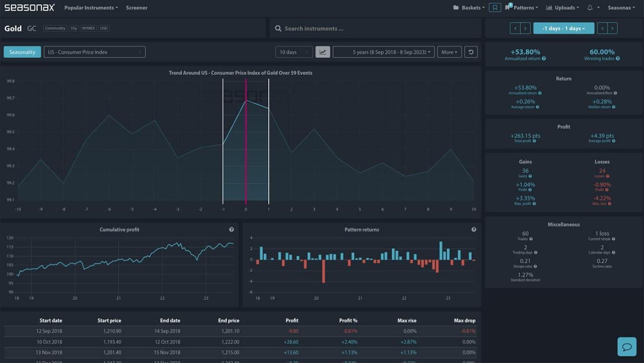
Task: Open the Screener page
Action: tap(137, 8)
